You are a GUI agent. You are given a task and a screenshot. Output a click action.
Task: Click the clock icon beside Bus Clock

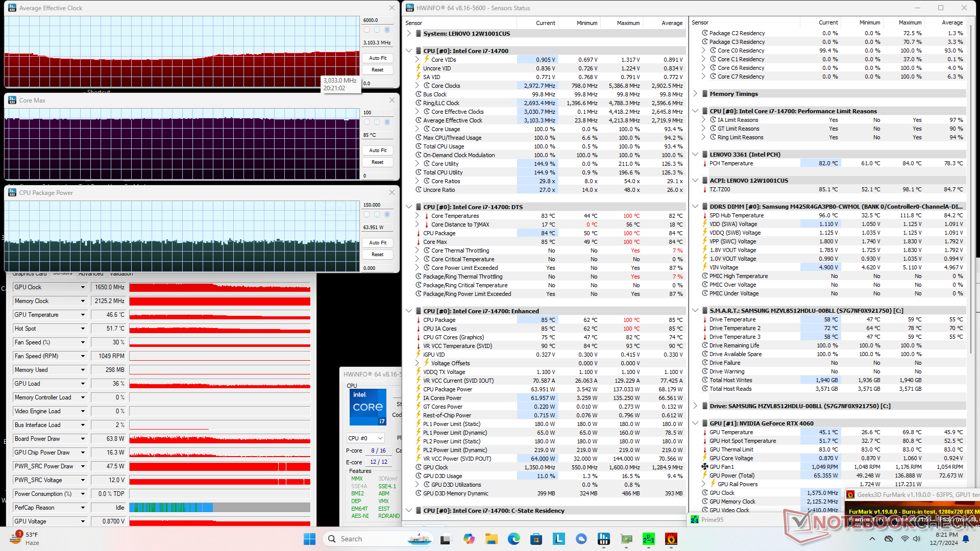418,94
